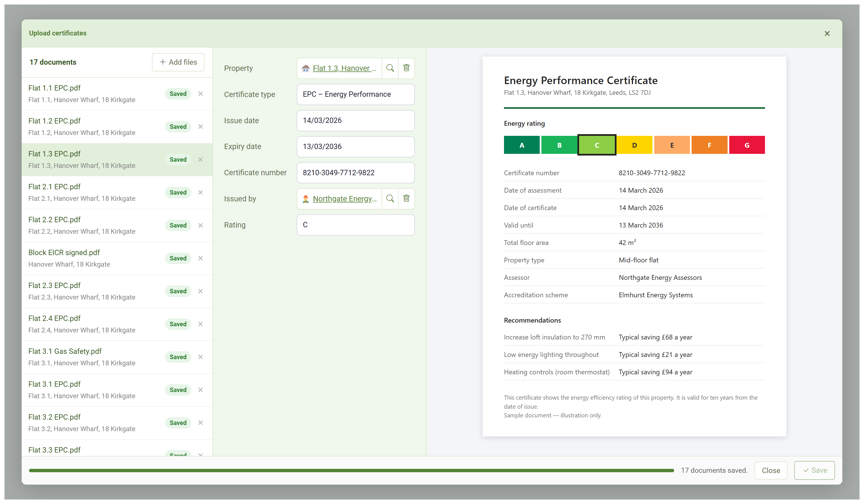The width and height of the screenshot is (864, 504).
Task: Open the Northgate Energy issuer link
Action: tap(345, 199)
